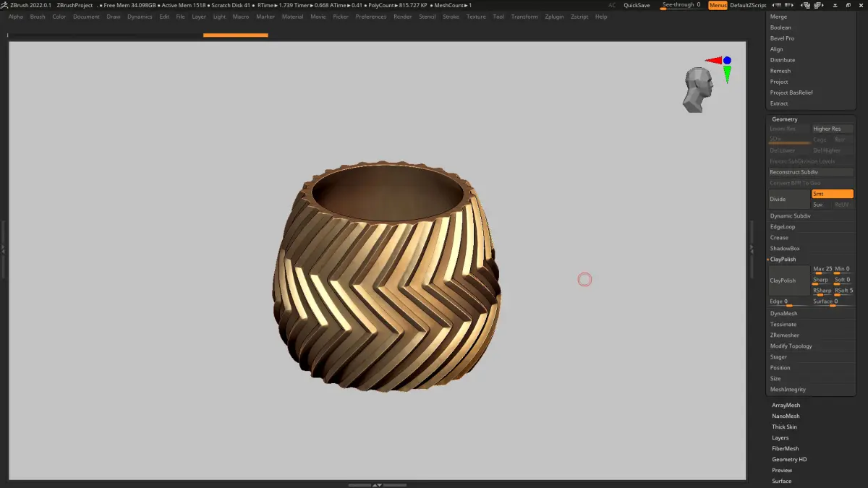Click the large ClayPolish button
This screenshot has width=868, height=488.
(789, 281)
